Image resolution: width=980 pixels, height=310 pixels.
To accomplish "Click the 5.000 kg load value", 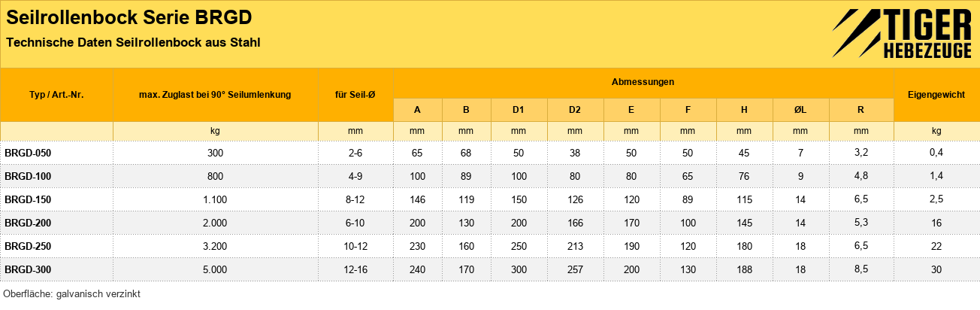I will (x=215, y=269).
